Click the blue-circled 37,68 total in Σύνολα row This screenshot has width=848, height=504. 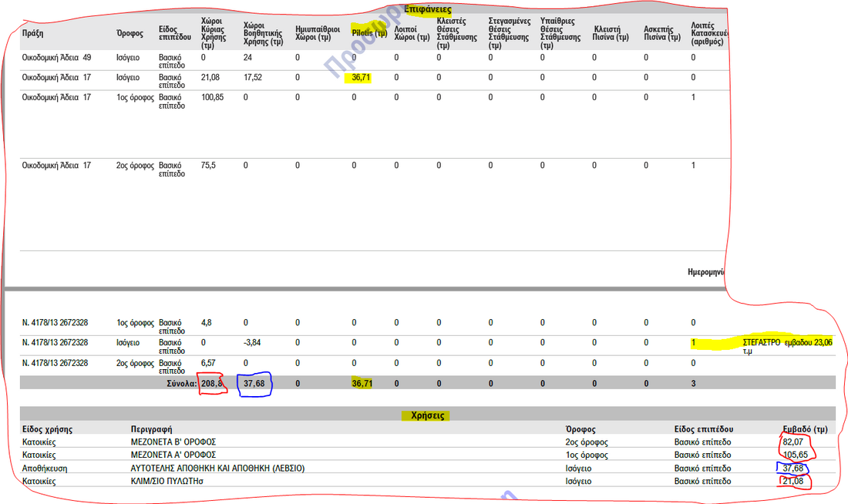click(254, 383)
